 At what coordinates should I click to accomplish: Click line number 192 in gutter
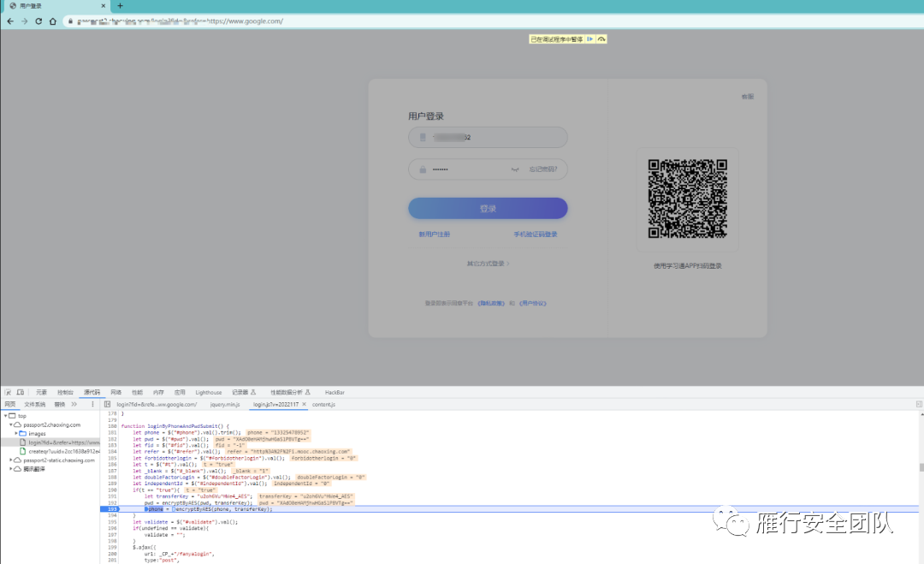tap(112, 502)
